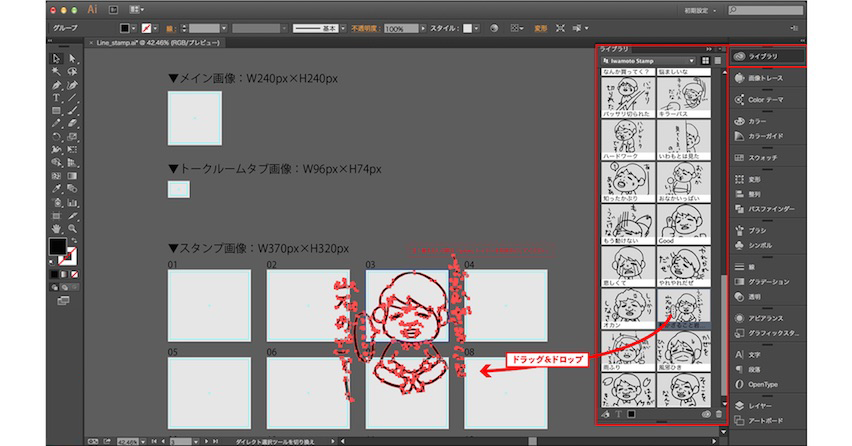Open 初期設定 workspace switcher dropdown

pyautogui.click(x=700, y=10)
